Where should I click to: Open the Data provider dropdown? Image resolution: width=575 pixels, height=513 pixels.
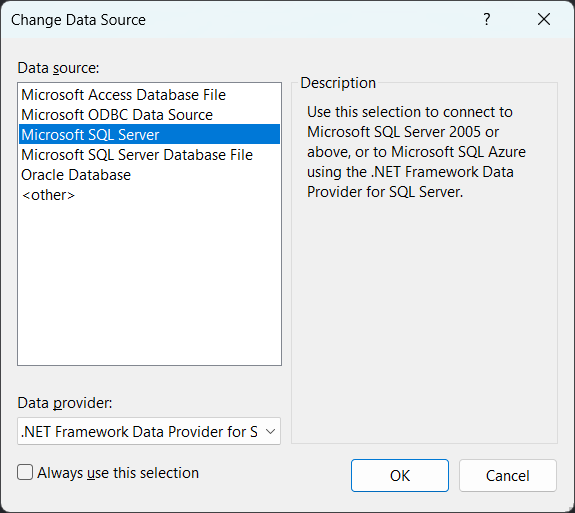pyautogui.click(x=149, y=431)
